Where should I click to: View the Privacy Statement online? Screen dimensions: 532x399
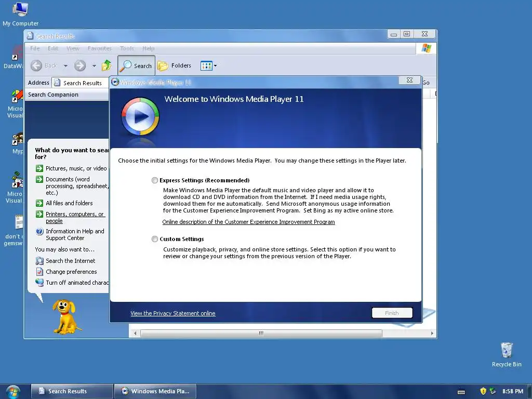(172, 313)
